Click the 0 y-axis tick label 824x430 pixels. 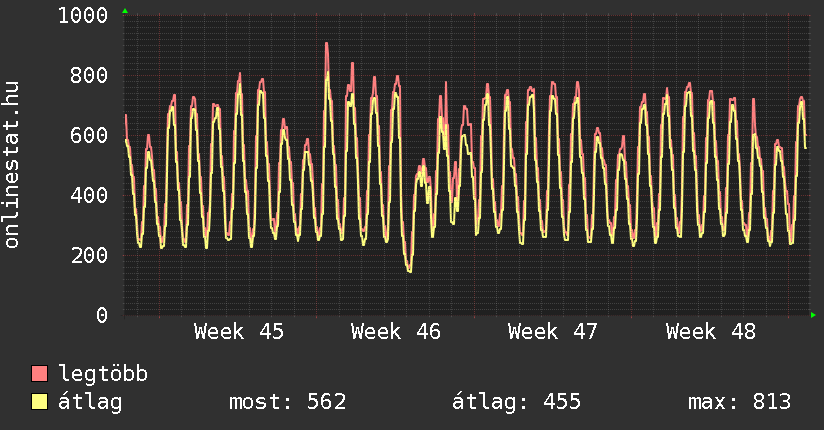102,316
